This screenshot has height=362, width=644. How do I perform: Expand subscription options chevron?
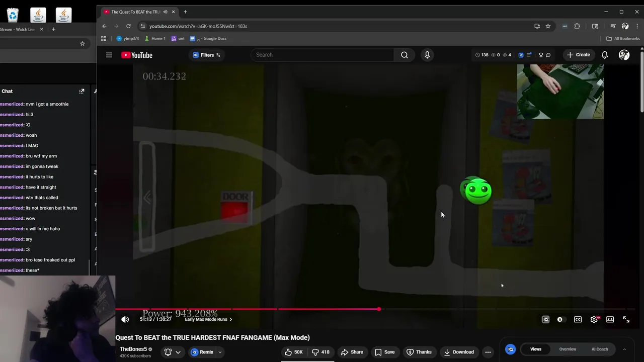click(x=178, y=352)
